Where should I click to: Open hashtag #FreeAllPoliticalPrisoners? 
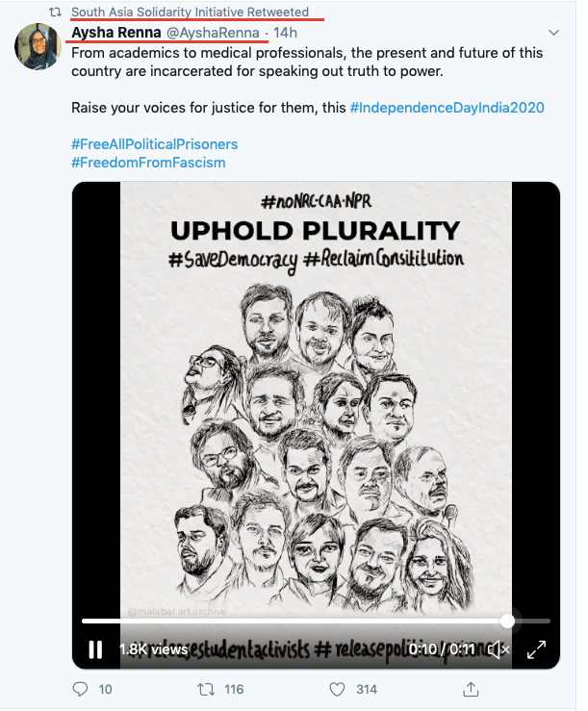(x=154, y=143)
